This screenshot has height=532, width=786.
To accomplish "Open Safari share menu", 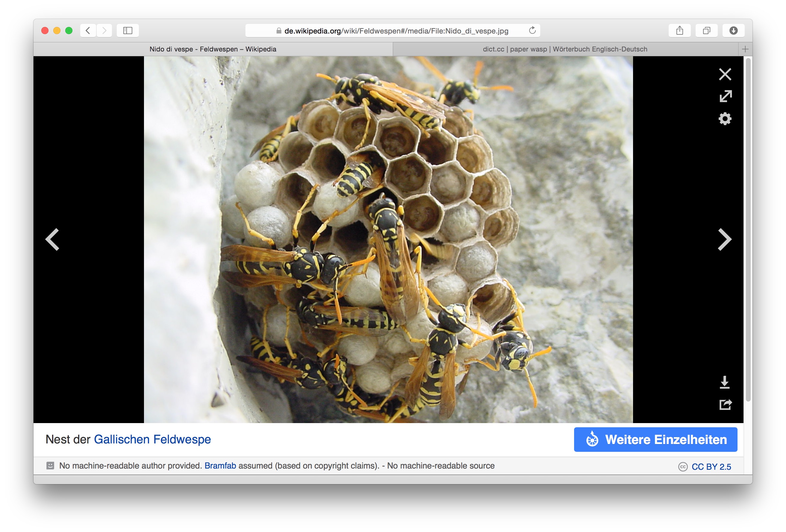I will coord(679,31).
